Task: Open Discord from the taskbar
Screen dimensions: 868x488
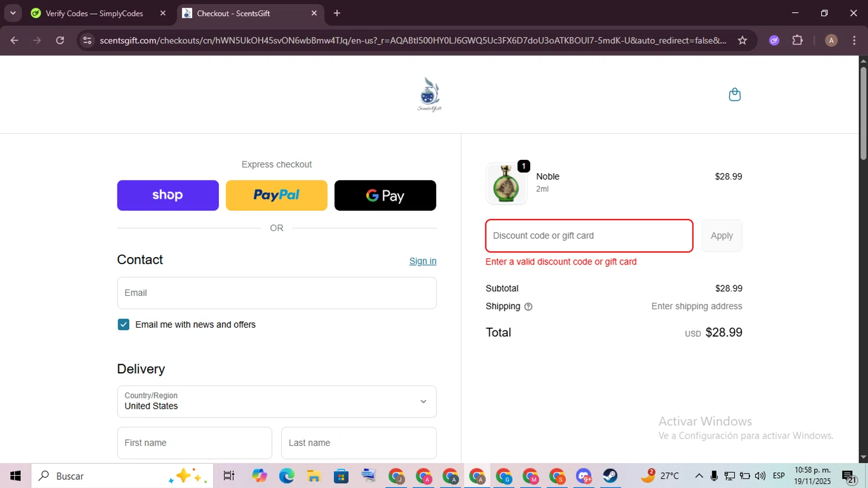Action: coord(583,476)
